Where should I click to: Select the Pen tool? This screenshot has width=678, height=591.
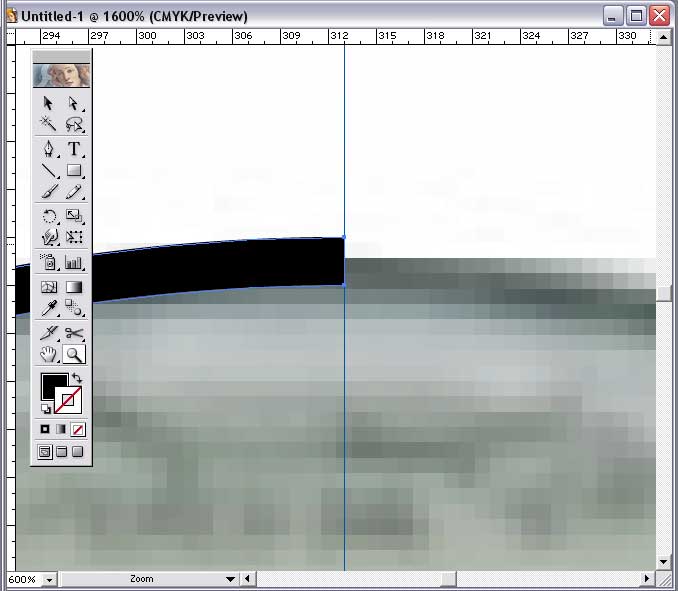coord(48,149)
